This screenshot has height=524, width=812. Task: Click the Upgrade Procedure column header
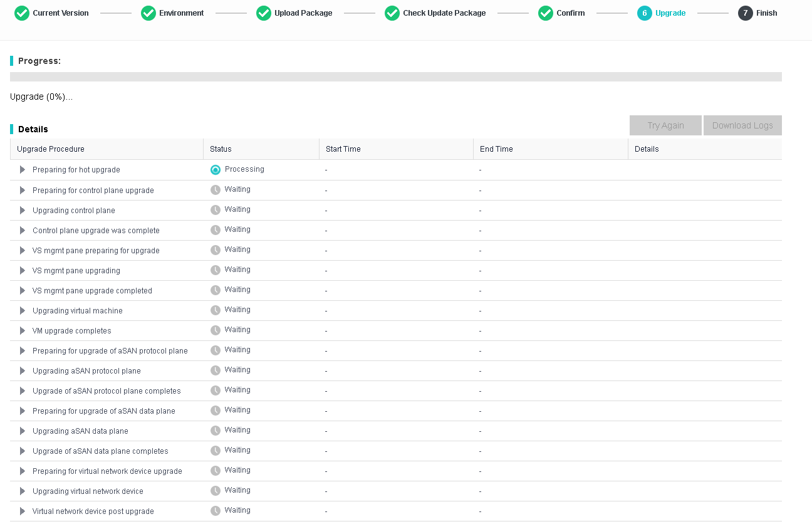51,149
